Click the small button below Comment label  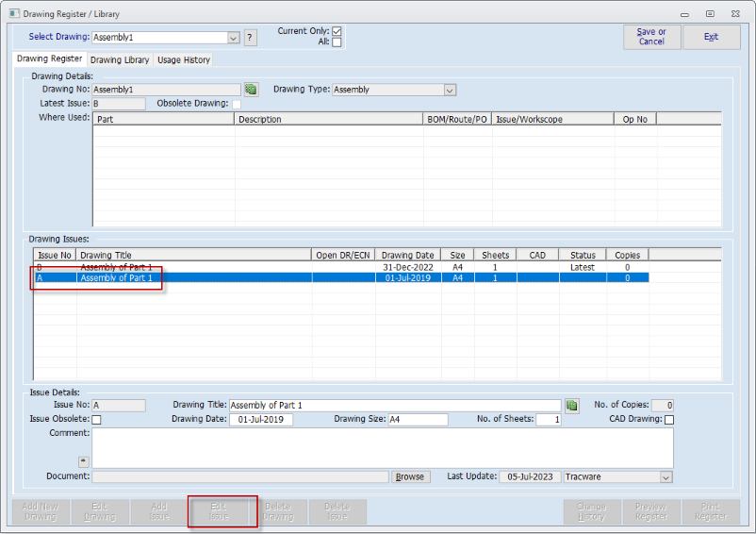pos(84,461)
